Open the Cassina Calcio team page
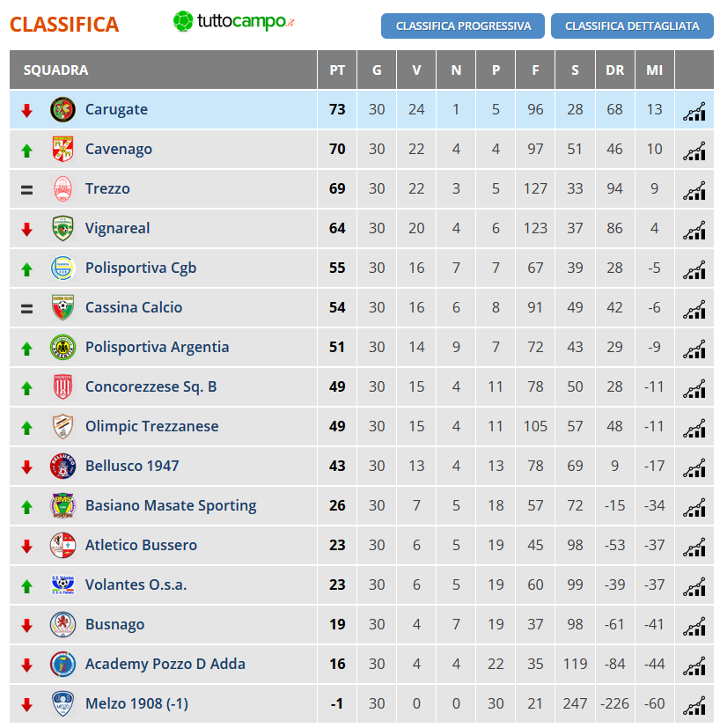This screenshot has width=720, height=728. coord(134,307)
